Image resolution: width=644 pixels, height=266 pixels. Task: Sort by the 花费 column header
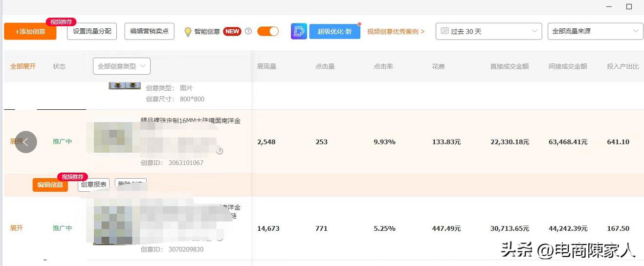438,66
